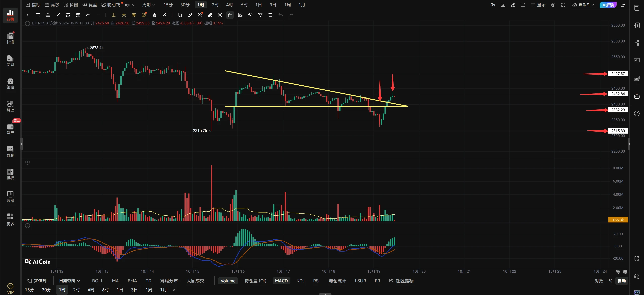This screenshot has height=295, width=644.
Task: Select the ruler measure tool
Action: click(190, 15)
